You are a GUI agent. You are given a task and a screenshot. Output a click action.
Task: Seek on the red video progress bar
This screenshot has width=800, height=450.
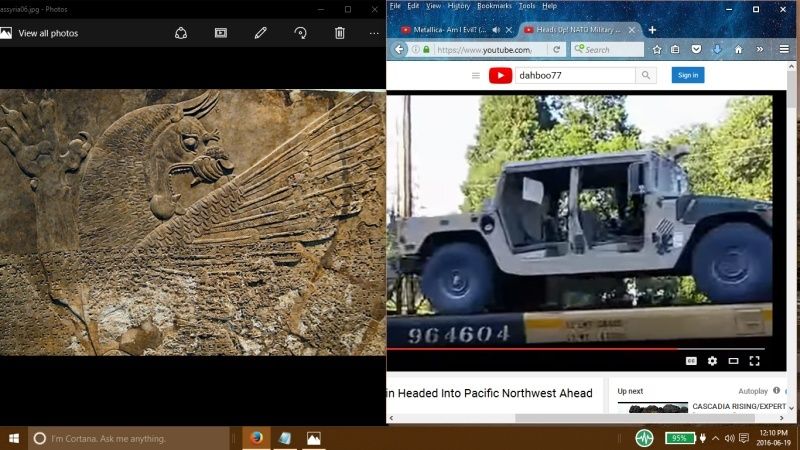click(x=576, y=349)
